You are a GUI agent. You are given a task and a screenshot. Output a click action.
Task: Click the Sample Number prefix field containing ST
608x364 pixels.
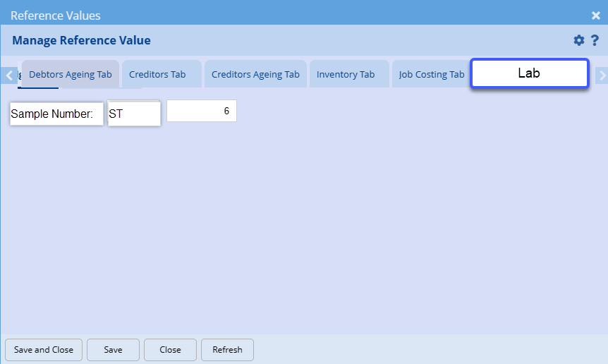point(134,114)
